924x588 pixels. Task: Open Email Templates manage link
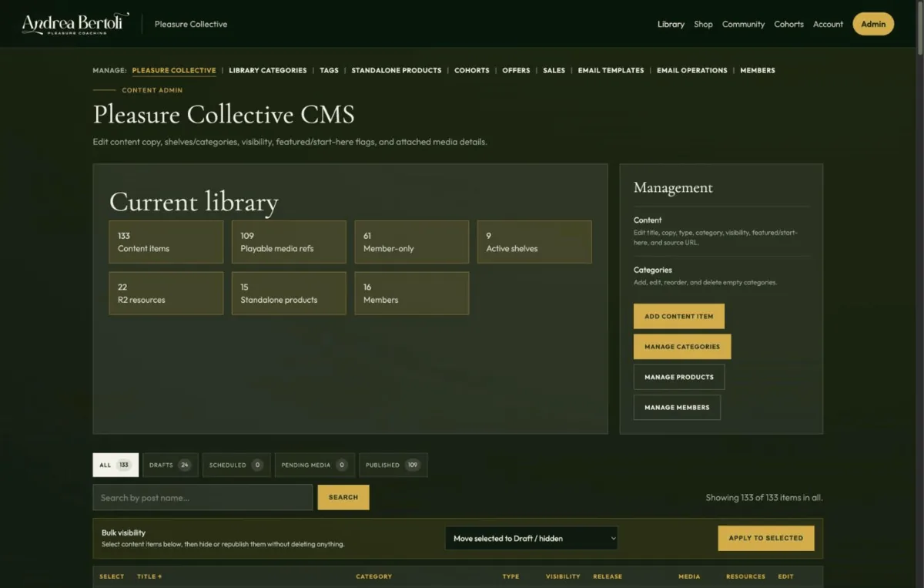pyautogui.click(x=611, y=70)
